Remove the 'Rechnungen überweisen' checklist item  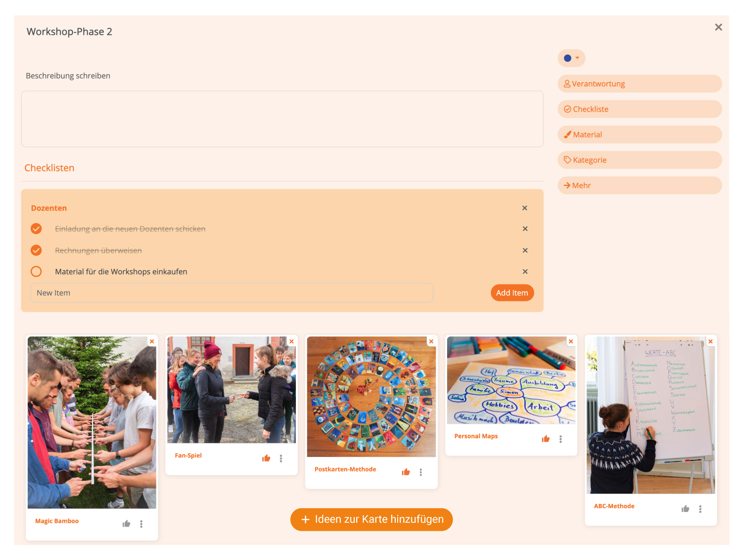pyautogui.click(x=525, y=250)
